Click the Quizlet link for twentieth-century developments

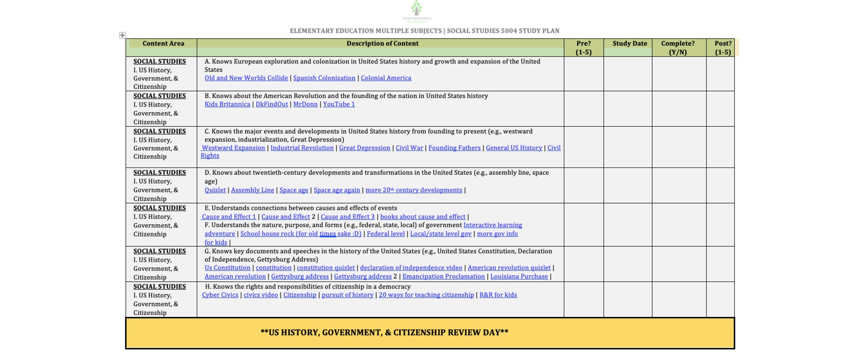point(215,190)
